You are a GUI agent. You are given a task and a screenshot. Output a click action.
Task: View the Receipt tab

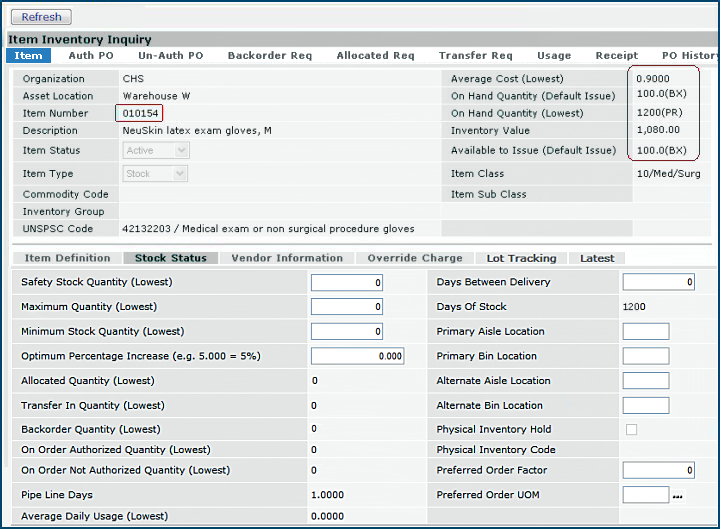point(616,56)
